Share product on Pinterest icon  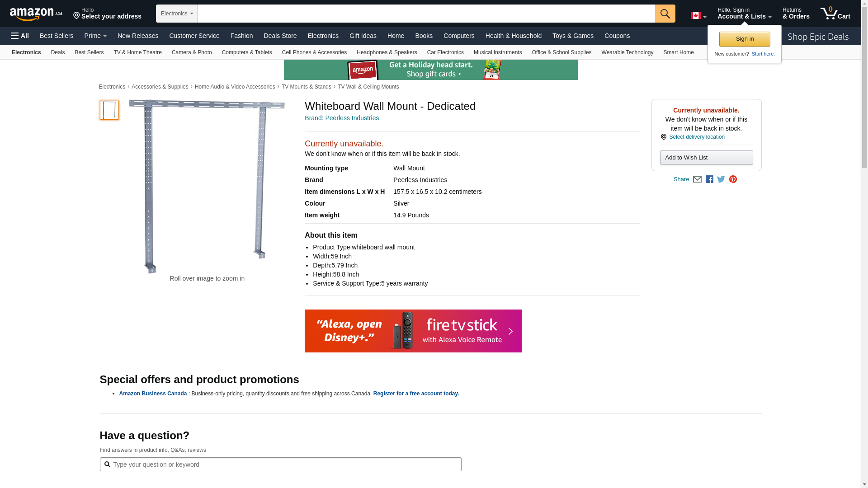click(733, 179)
